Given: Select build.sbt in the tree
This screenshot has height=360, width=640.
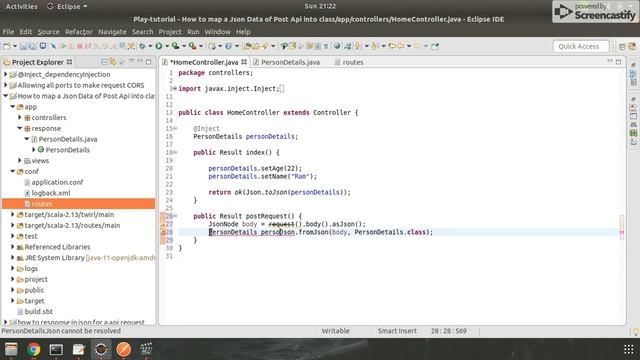Looking at the screenshot, I should point(38,312).
